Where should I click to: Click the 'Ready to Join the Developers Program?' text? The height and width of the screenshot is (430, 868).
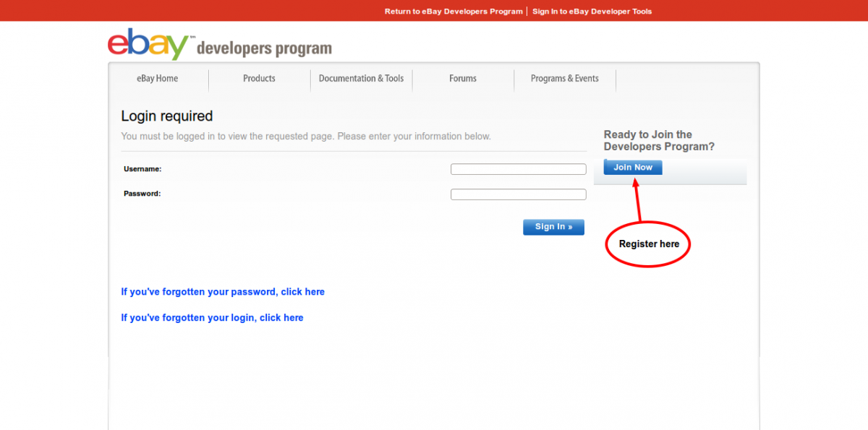click(x=659, y=140)
